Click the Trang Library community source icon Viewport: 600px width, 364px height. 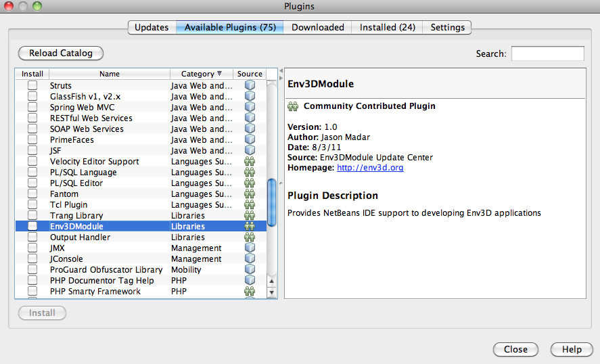pos(250,215)
